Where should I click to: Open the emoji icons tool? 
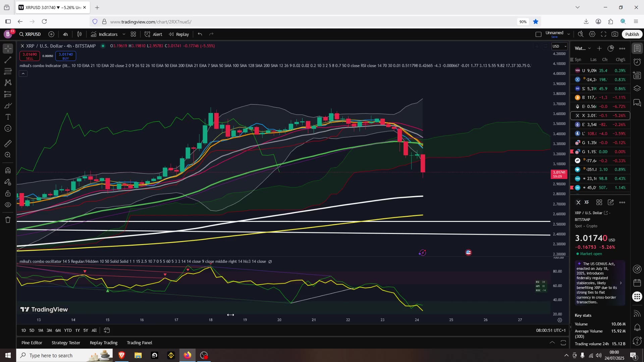(8, 128)
